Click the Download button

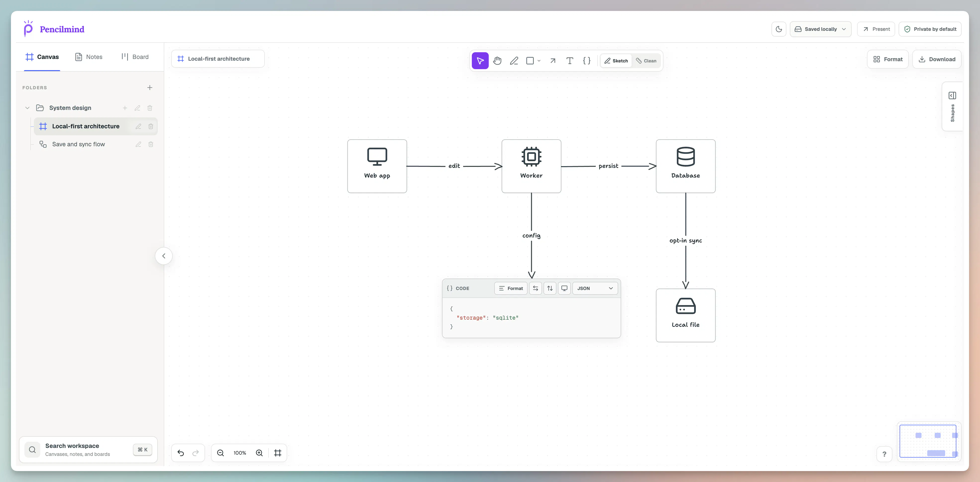[x=937, y=59]
